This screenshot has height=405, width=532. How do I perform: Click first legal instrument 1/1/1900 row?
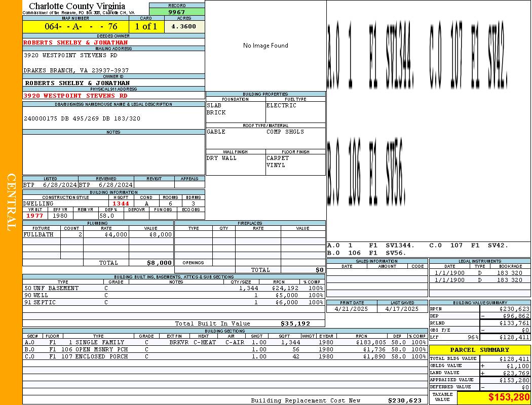pos(480,273)
